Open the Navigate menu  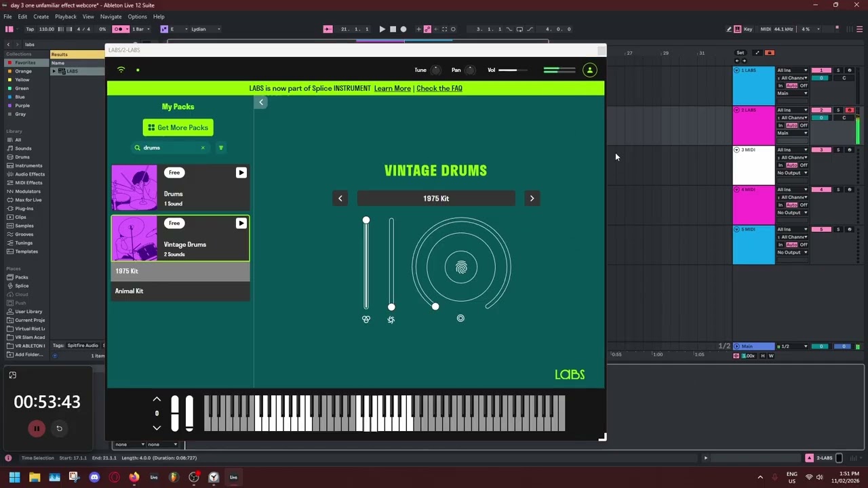[x=111, y=16]
